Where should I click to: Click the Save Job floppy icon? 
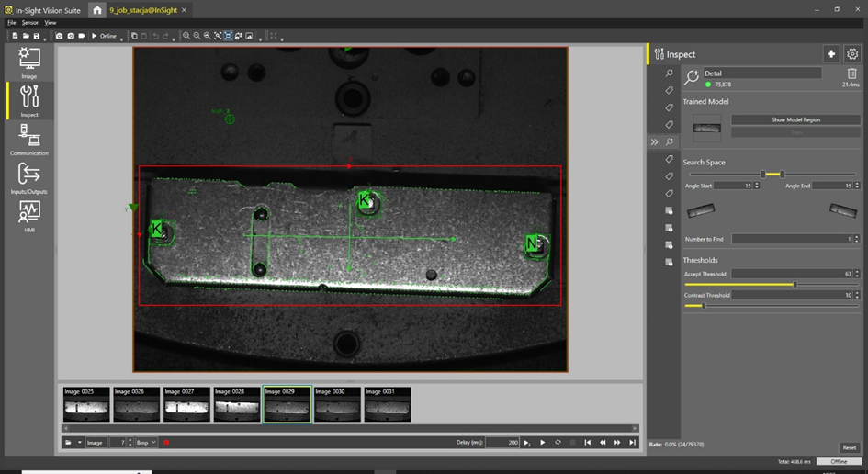37,36
